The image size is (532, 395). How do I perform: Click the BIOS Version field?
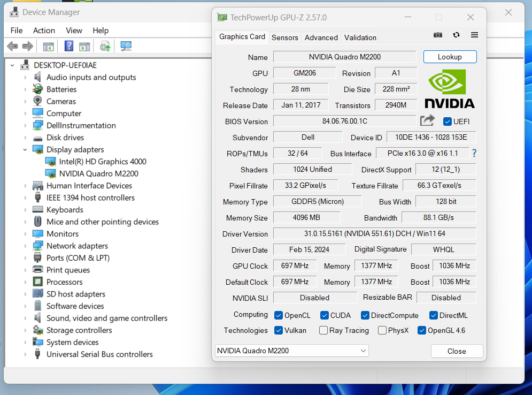tap(345, 121)
